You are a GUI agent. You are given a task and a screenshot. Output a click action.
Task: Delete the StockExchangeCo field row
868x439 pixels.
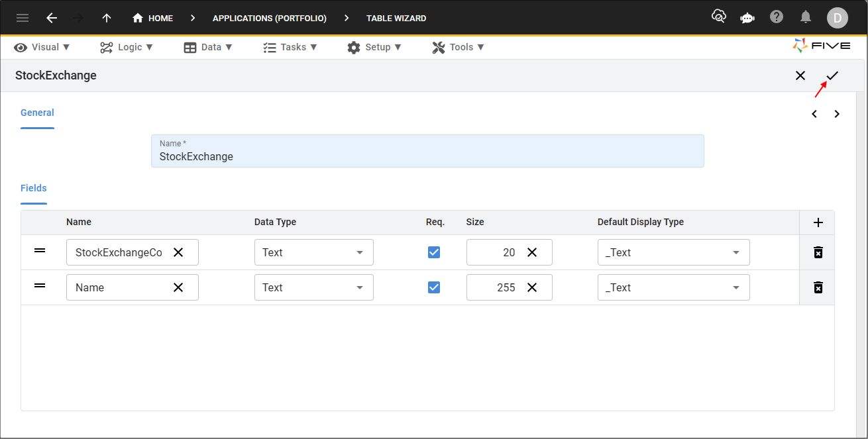click(x=818, y=252)
